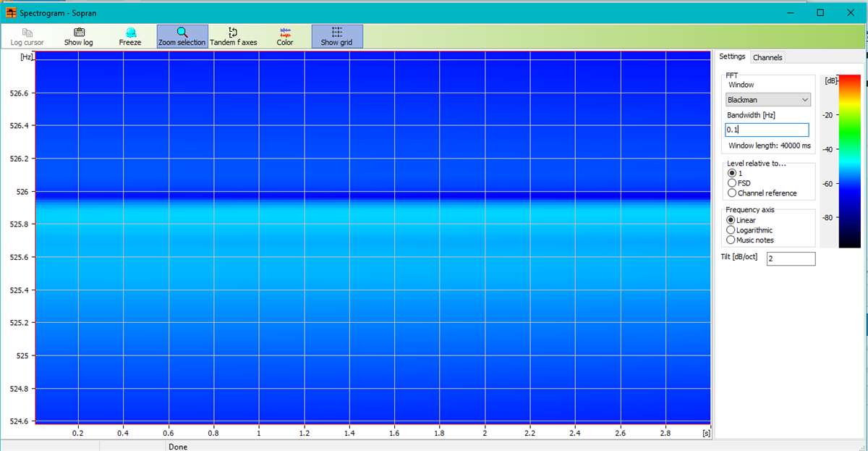The height and width of the screenshot is (451, 868).
Task: Open the Show log tool
Action: [78, 37]
